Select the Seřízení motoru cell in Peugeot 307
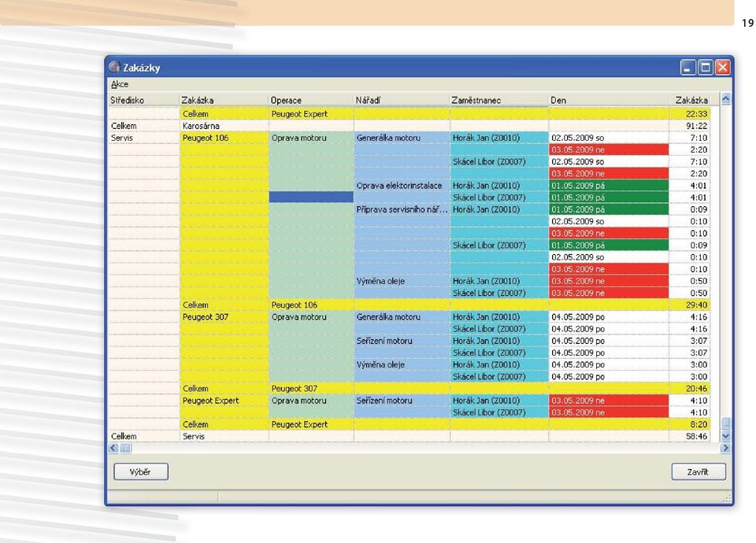The image size is (756, 543). (x=401, y=341)
